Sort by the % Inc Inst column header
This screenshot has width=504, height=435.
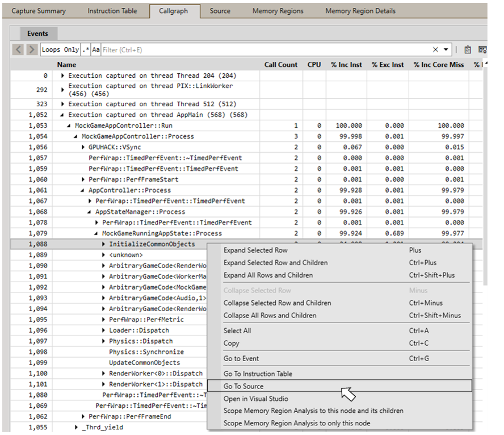click(346, 65)
